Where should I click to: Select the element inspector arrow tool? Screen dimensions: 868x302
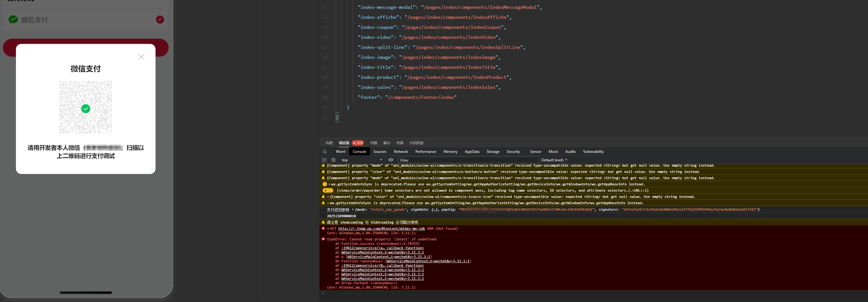click(324, 152)
